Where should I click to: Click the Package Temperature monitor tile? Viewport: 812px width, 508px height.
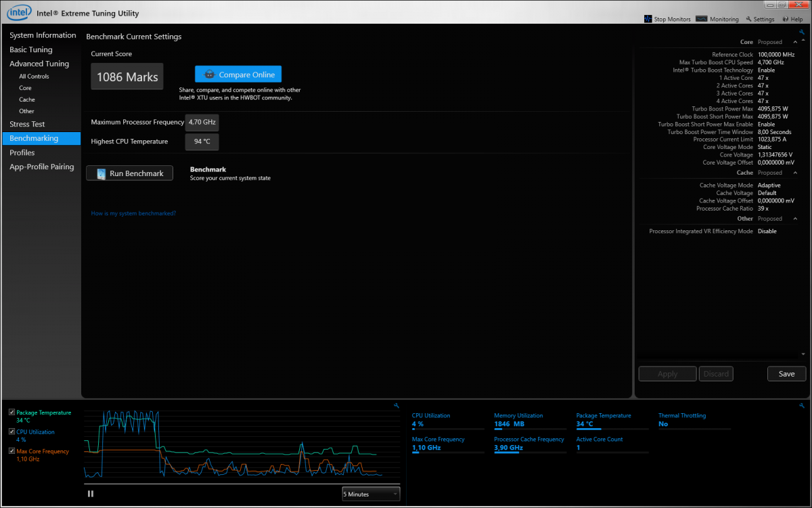[612, 421]
